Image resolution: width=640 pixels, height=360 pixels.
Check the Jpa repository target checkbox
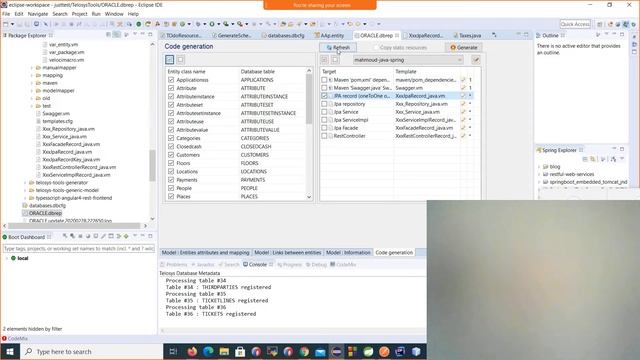coord(324,104)
